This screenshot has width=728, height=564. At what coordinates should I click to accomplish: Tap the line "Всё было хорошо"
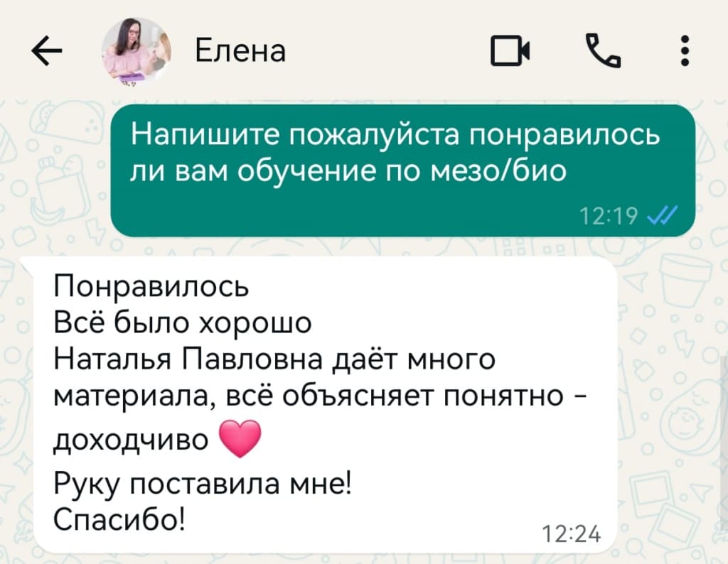(183, 322)
